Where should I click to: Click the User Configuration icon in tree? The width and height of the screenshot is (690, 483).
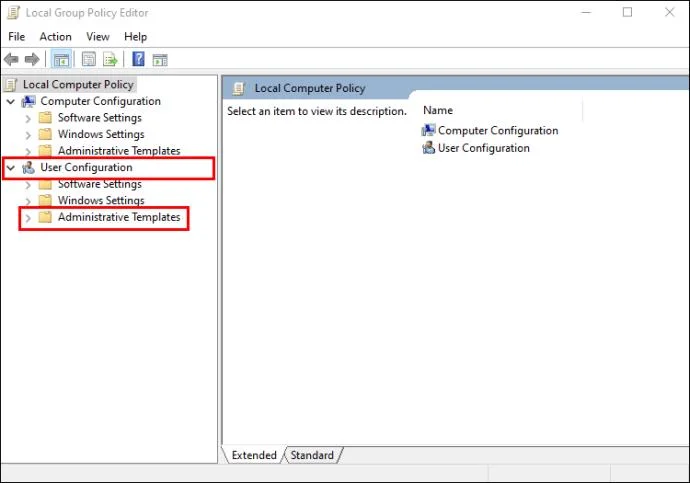pos(29,168)
